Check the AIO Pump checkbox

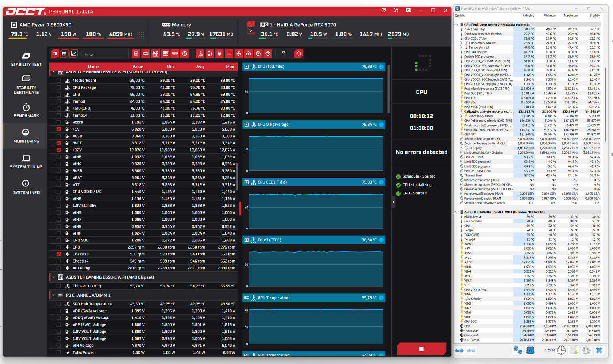[59, 268]
